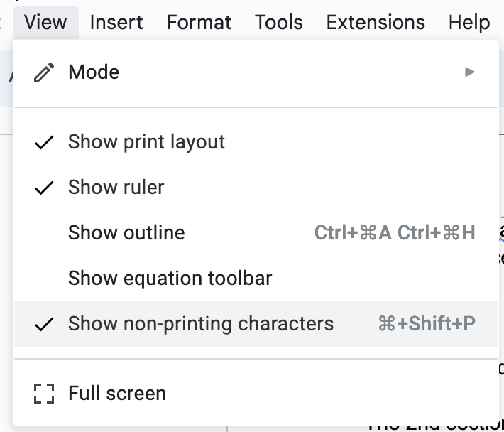Disable the Show ruler option
Image resolution: width=504 pixels, height=432 pixels.
click(256, 187)
